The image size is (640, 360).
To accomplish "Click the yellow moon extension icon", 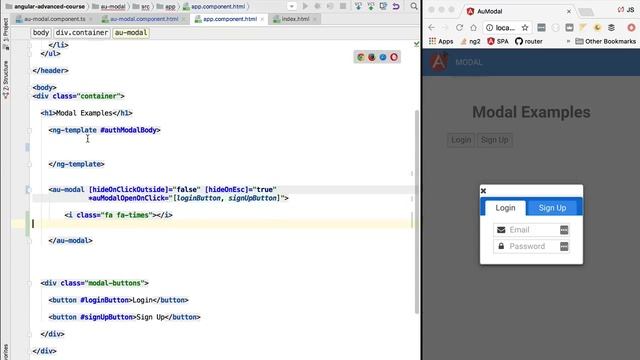I will coord(597,27).
